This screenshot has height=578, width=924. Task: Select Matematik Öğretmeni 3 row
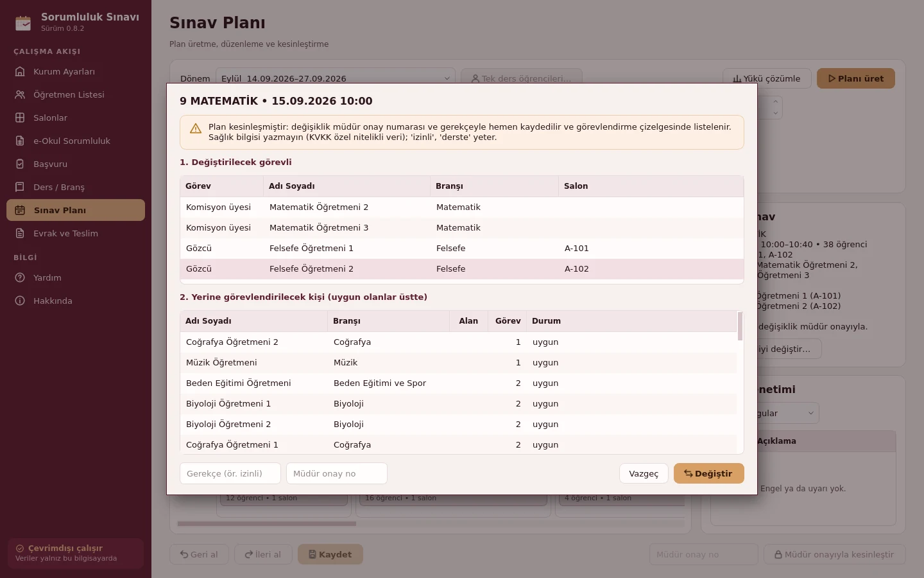462,228
